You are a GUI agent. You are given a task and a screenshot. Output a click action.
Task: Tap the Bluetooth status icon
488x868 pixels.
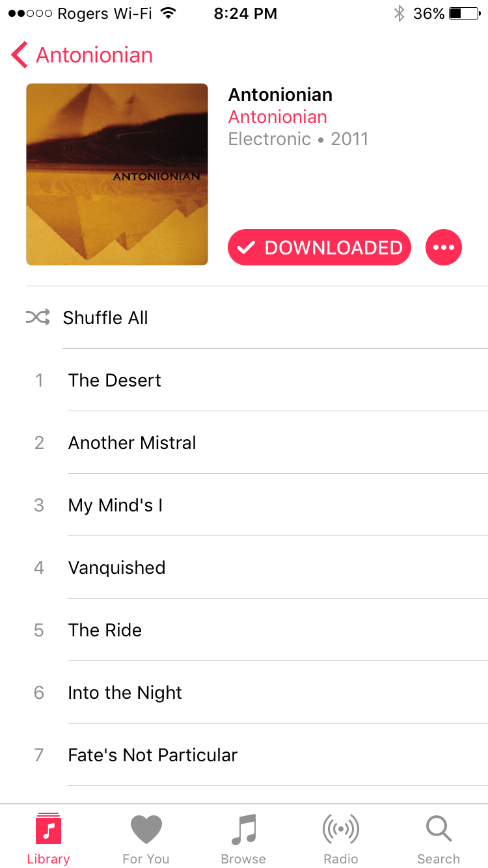399,13
